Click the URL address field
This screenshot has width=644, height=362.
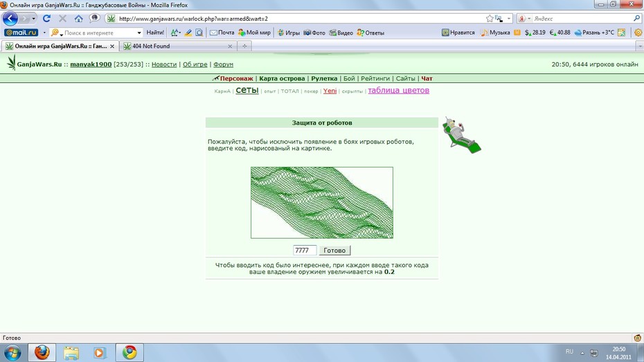click(x=300, y=19)
